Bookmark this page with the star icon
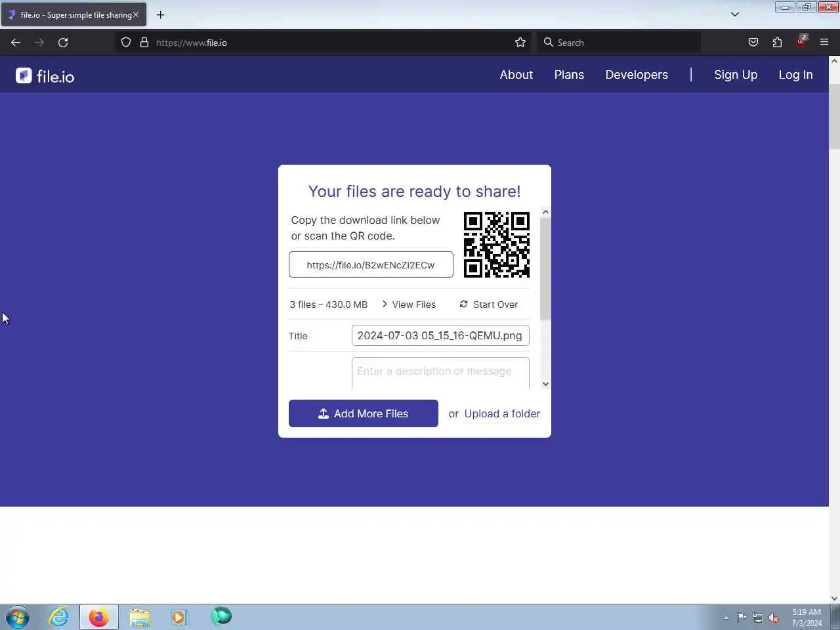840x630 pixels. pos(520,43)
